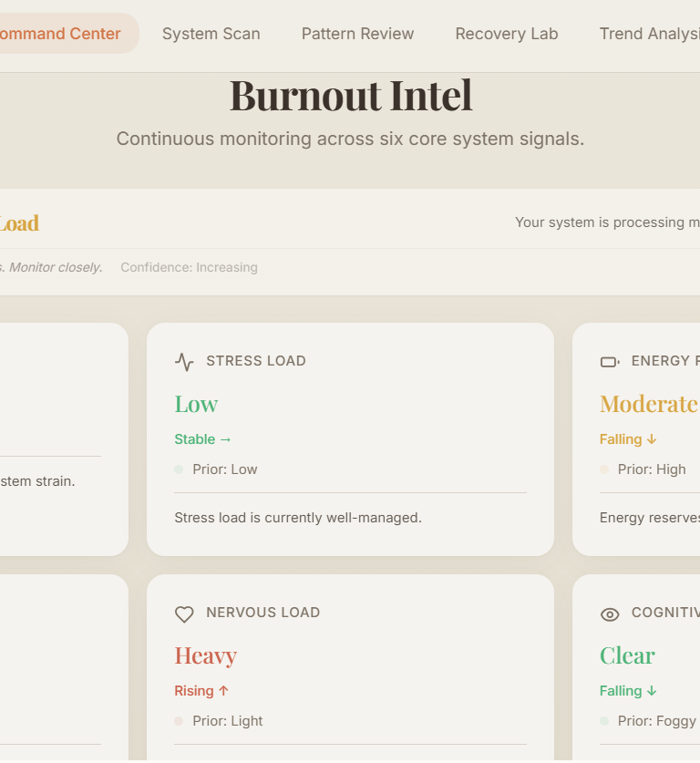Click the Moderate energy value
Viewport: 700px width, 763px height.
pos(648,404)
